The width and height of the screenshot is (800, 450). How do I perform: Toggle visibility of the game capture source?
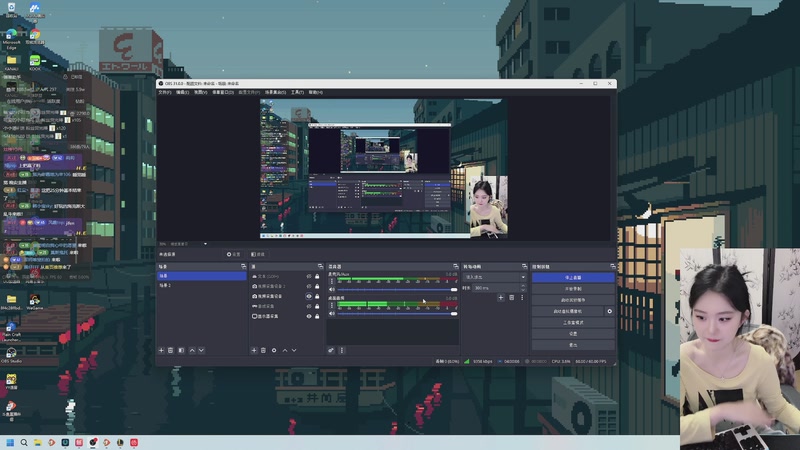309,306
